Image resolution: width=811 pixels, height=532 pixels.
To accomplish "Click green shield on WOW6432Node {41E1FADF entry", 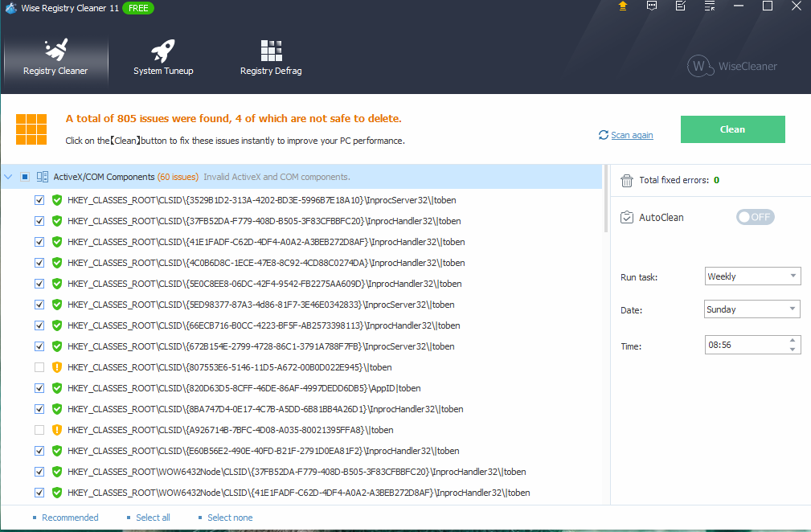I will coord(57,493).
